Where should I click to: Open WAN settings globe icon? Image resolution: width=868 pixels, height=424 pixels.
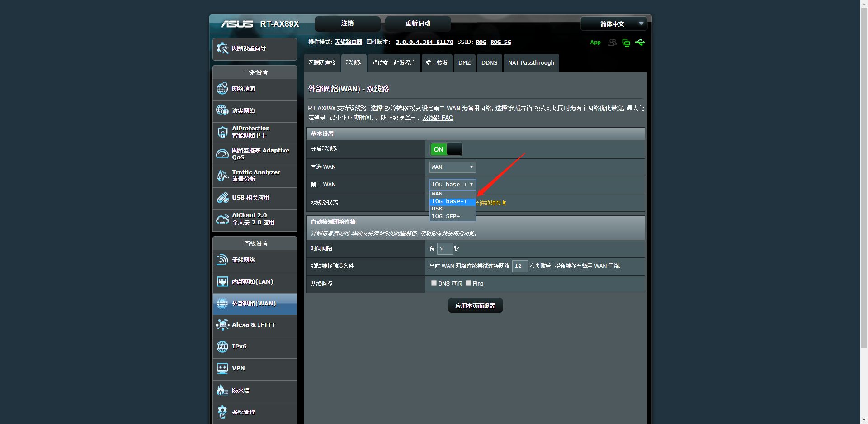[222, 303]
